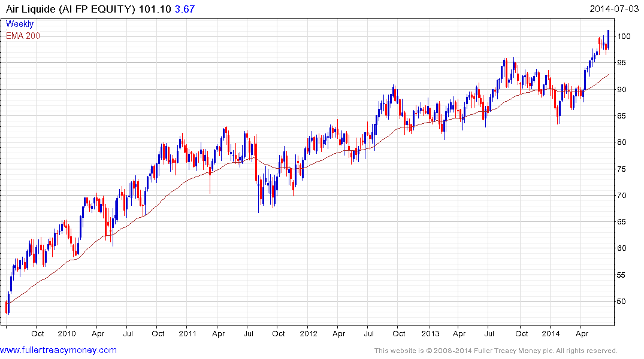Click the 100 price axis label
The height and width of the screenshot is (359, 644).
pyautogui.click(x=624, y=36)
